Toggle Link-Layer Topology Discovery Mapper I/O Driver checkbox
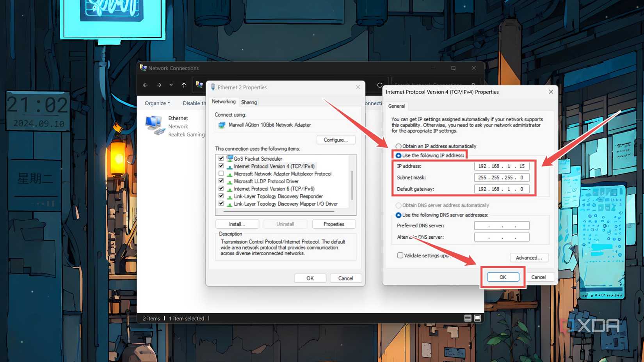This screenshot has width=644, height=362. point(221,204)
